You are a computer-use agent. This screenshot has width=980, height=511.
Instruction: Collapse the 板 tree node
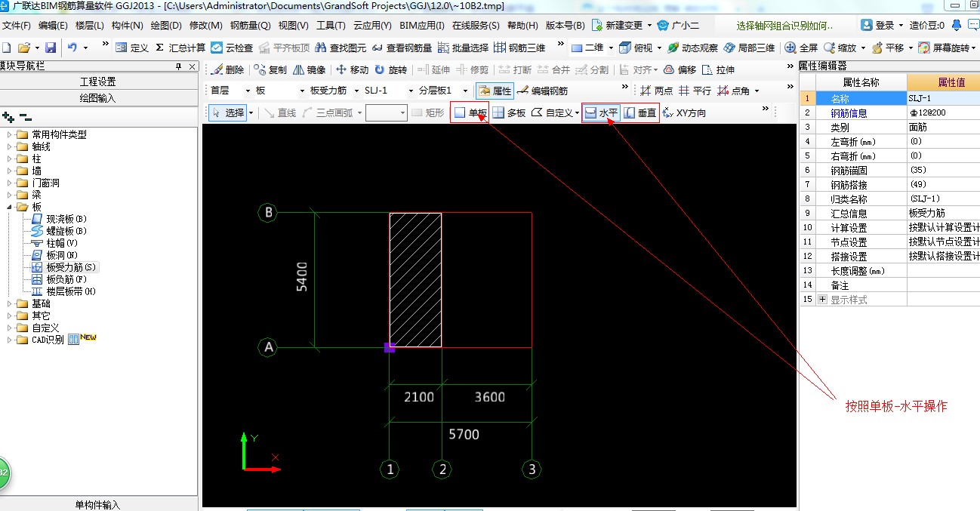pyautogui.click(x=11, y=207)
